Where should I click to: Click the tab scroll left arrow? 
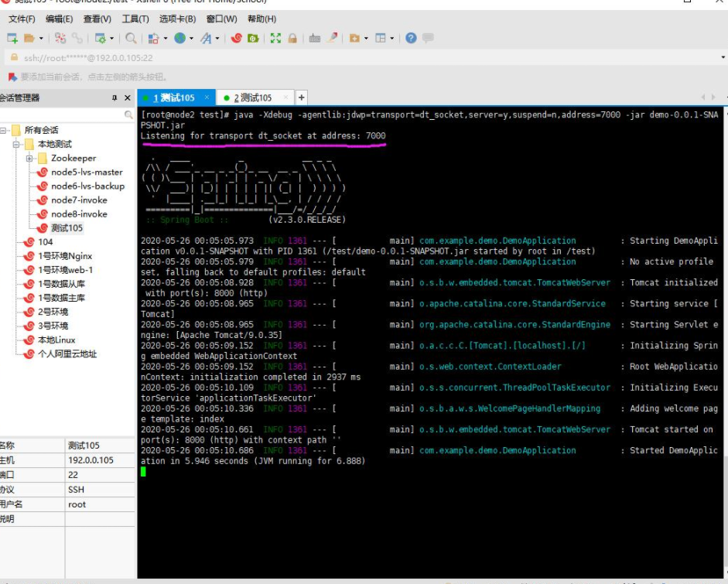click(703, 97)
